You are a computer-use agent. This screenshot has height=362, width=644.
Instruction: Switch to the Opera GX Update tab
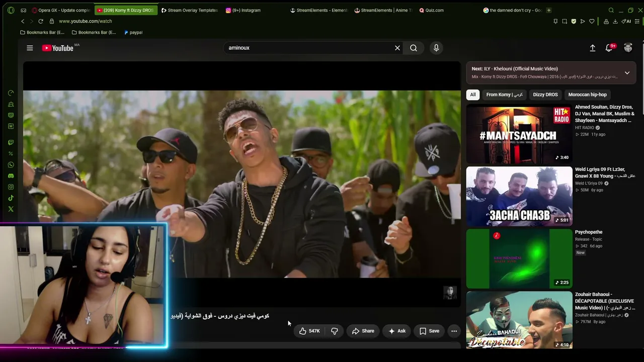(x=61, y=10)
